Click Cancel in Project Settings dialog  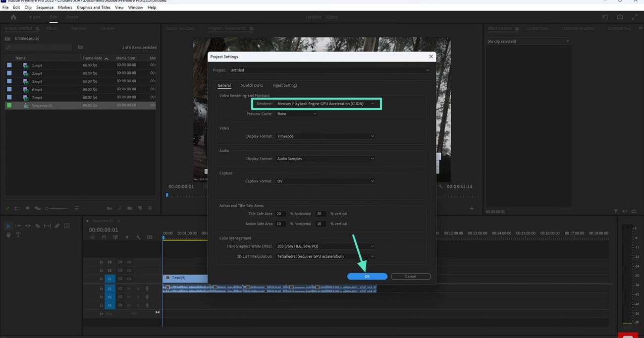point(411,277)
